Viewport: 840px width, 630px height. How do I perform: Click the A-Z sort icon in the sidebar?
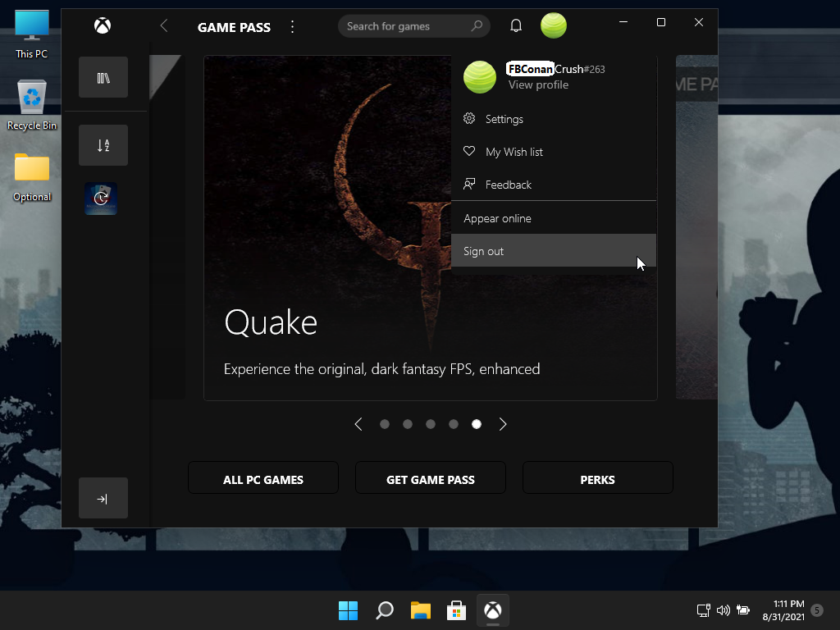pyautogui.click(x=103, y=145)
